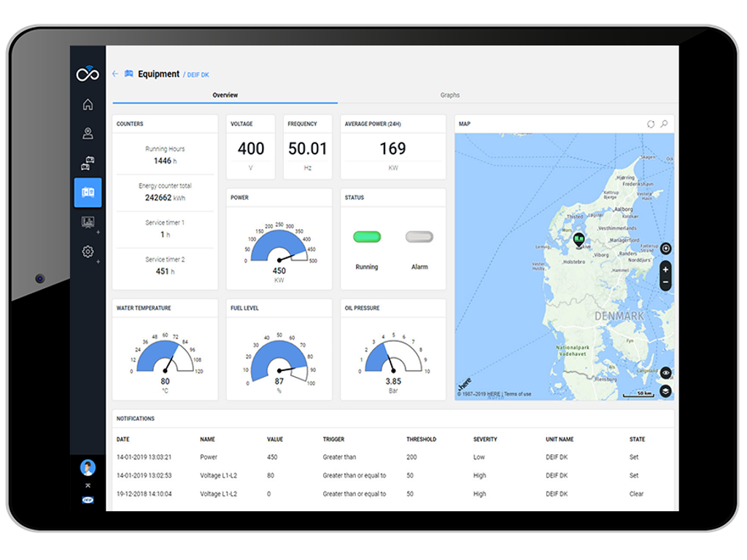Click the Low severity cell
The height and width of the screenshot is (560, 747).
click(x=479, y=457)
